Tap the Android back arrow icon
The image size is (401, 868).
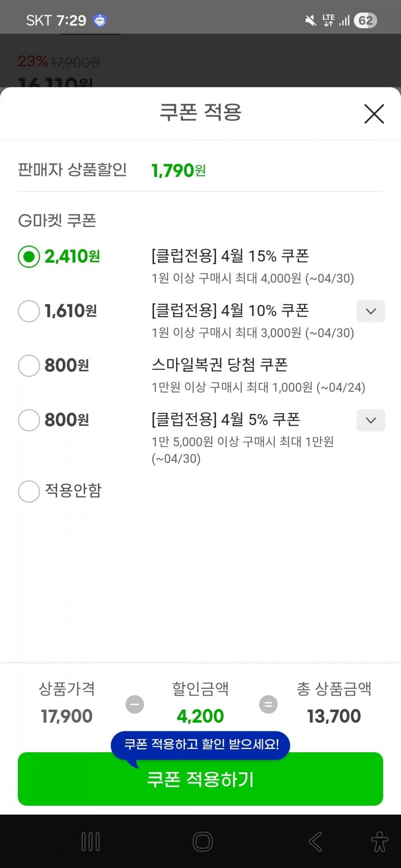point(315,842)
